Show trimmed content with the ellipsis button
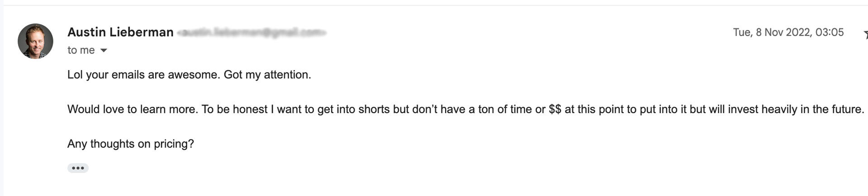868x196 pixels. click(x=78, y=168)
